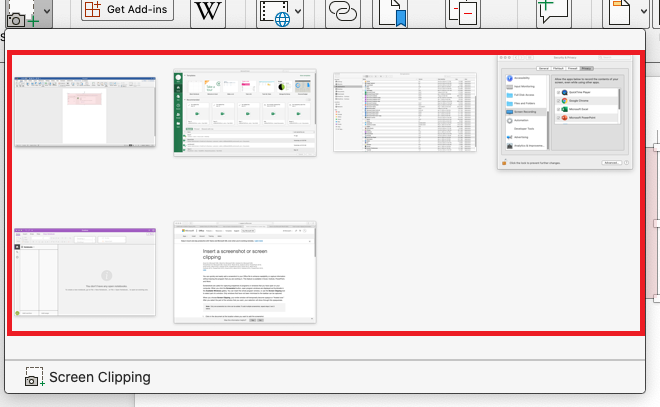
Task: Expand the online video dropdown arrow
Action: coord(298,12)
